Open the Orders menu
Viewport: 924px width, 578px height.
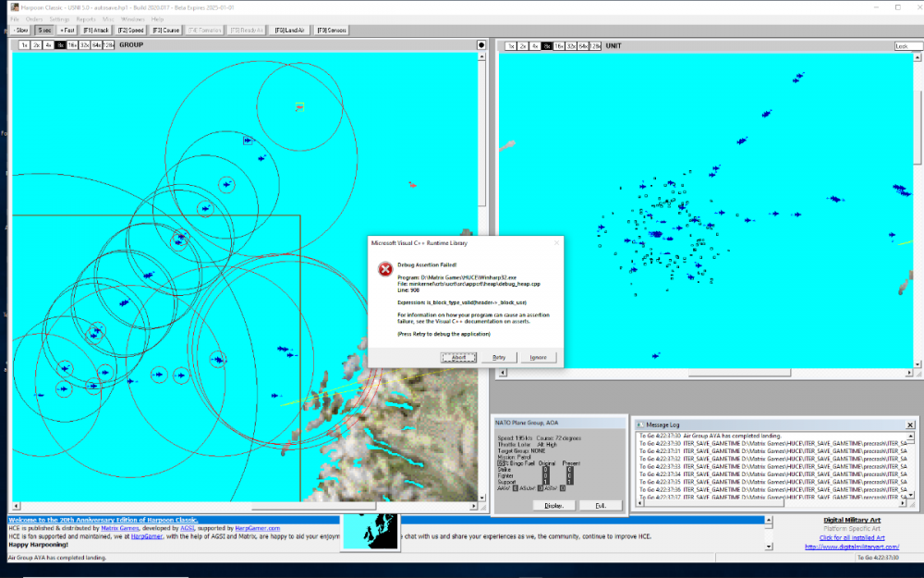(34, 18)
